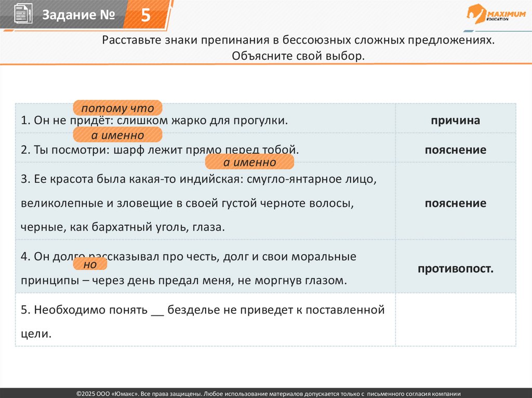Select sentence 2 'Ты посмотри: шарф лежит'
The height and width of the screenshot is (398, 532).
pos(160,149)
